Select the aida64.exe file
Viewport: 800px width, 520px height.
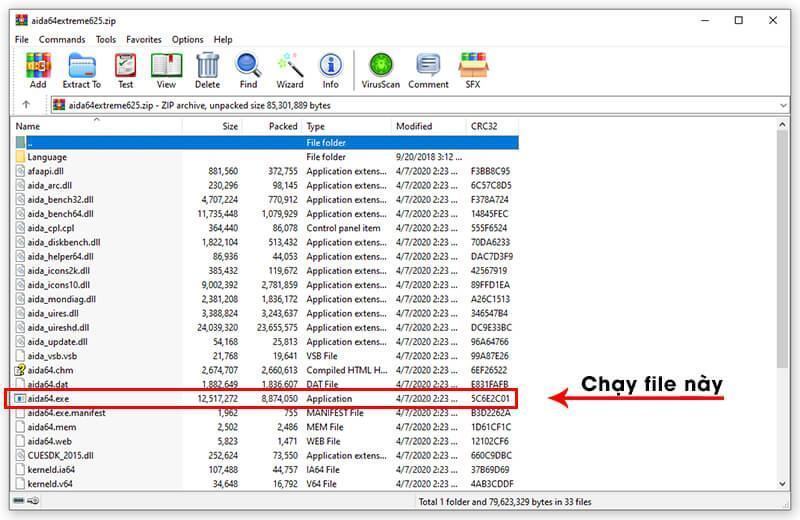pyautogui.click(x=48, y=398)
